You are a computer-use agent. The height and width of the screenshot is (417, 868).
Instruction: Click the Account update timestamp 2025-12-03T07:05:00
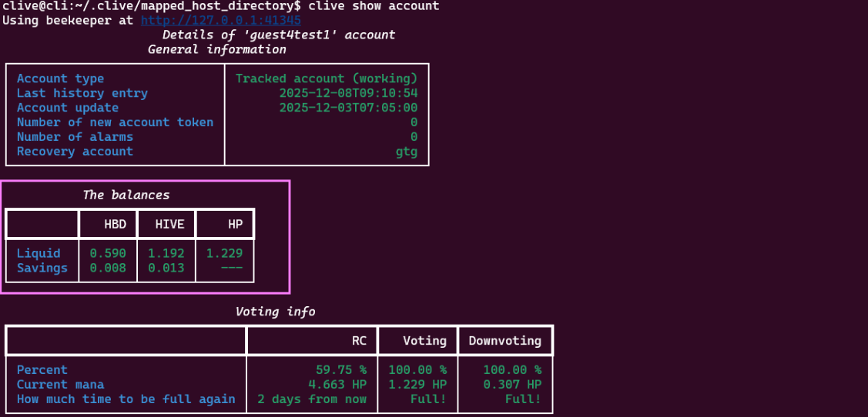click(347, 108)
